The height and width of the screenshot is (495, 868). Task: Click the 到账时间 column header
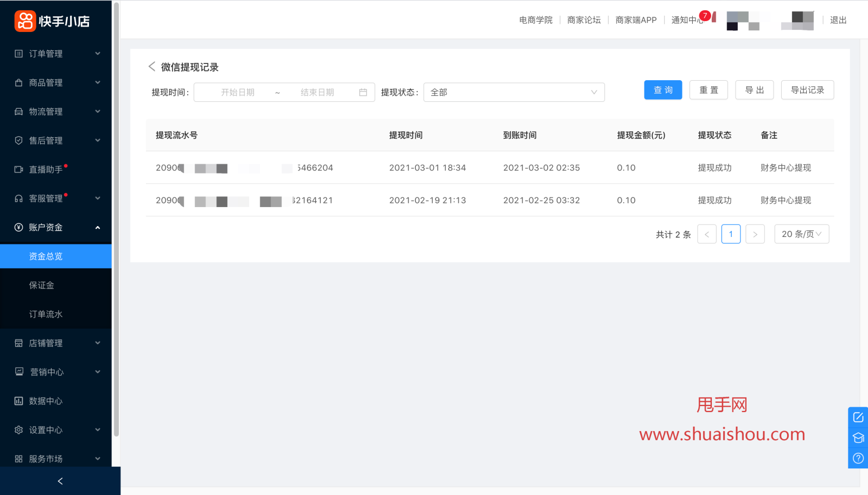point(520,135)
